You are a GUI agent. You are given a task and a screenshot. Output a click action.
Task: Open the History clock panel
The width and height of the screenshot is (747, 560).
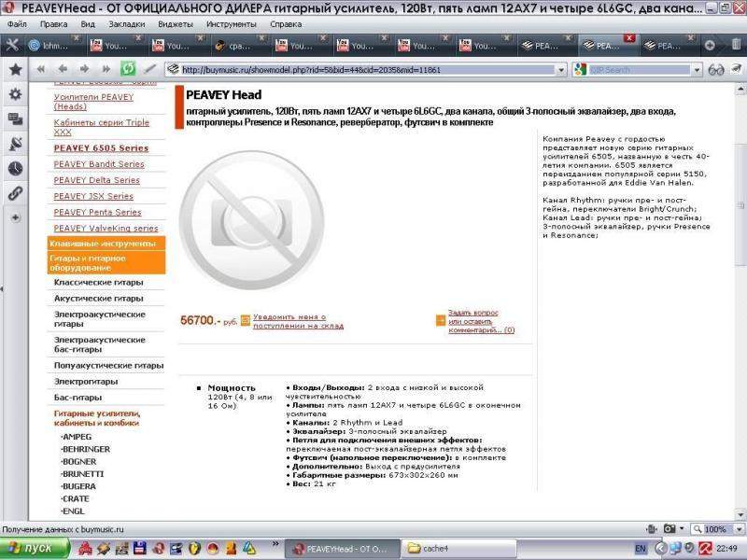(15, 168)
